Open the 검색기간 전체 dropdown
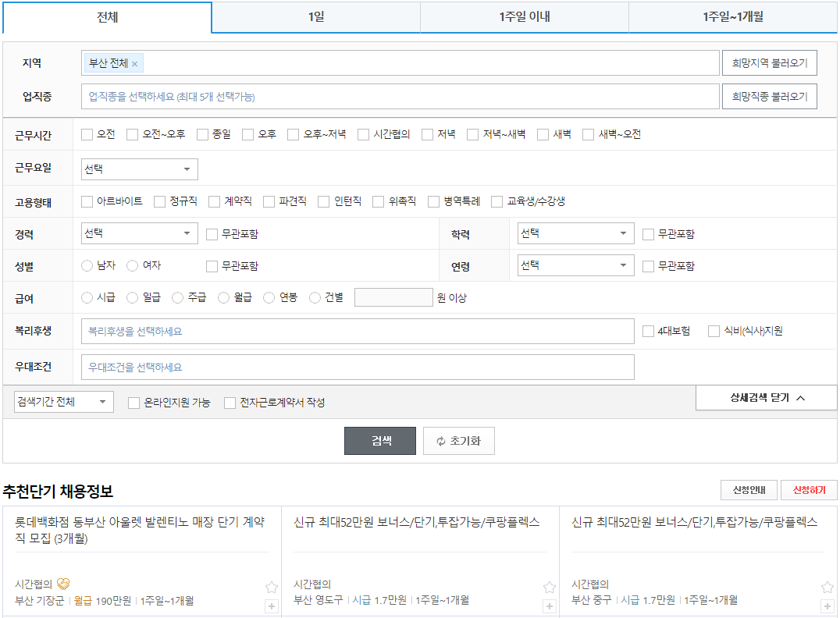Image resolution: width=840 pixels, height=618 pixels. pyautogui.click(x=62, y=401)
